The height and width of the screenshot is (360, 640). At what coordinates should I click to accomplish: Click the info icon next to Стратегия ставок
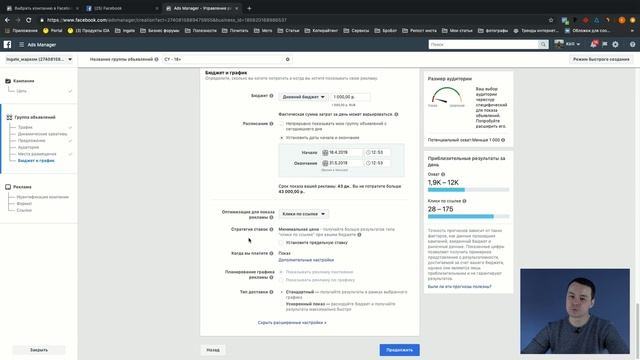tap(271, 229)
